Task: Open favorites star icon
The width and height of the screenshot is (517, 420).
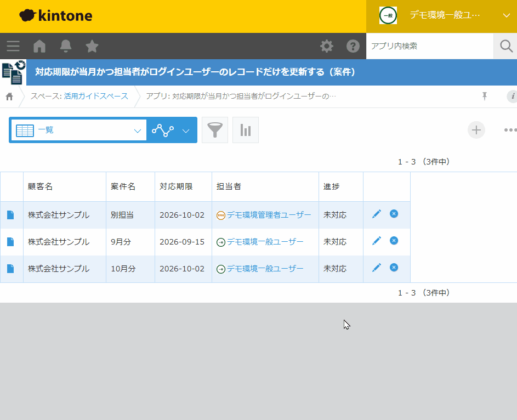Action: [x=92, y=46]
